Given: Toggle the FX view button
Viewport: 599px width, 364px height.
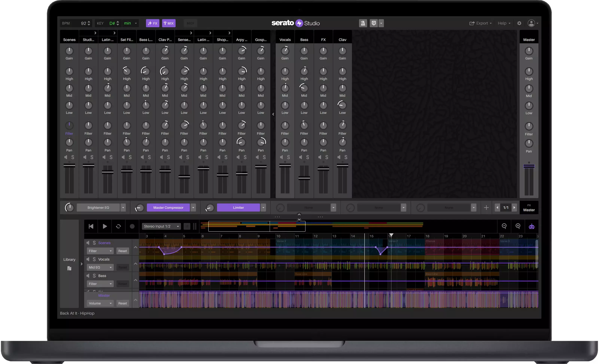Looking at the screenshot, I should click(153, 23).
